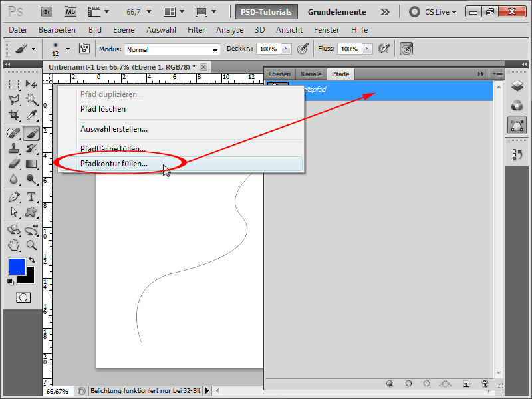The image size is (532, 399).
Task: Switch to the Ebenen tab
Action: pyautogui.click(x=279, y=74)
